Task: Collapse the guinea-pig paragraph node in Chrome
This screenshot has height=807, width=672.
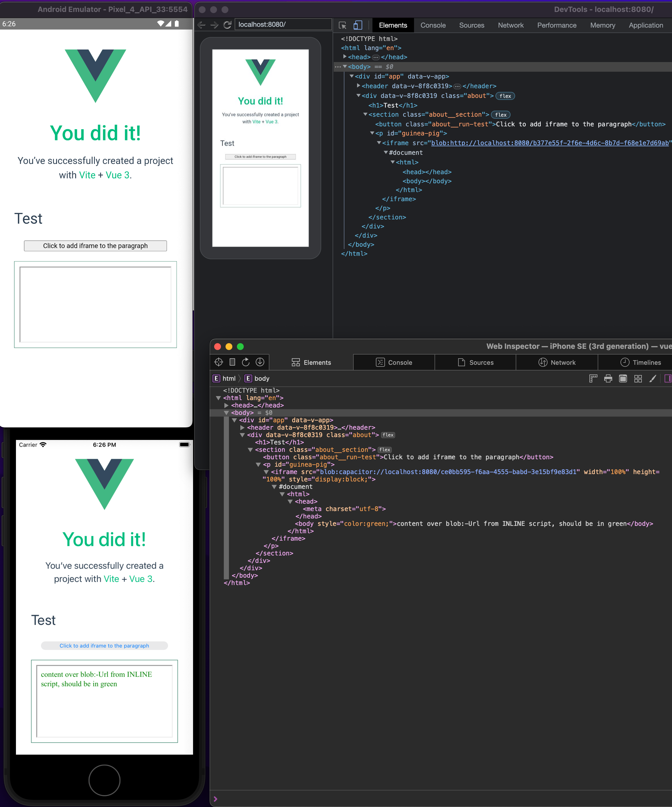Action: tap(372, 133)
